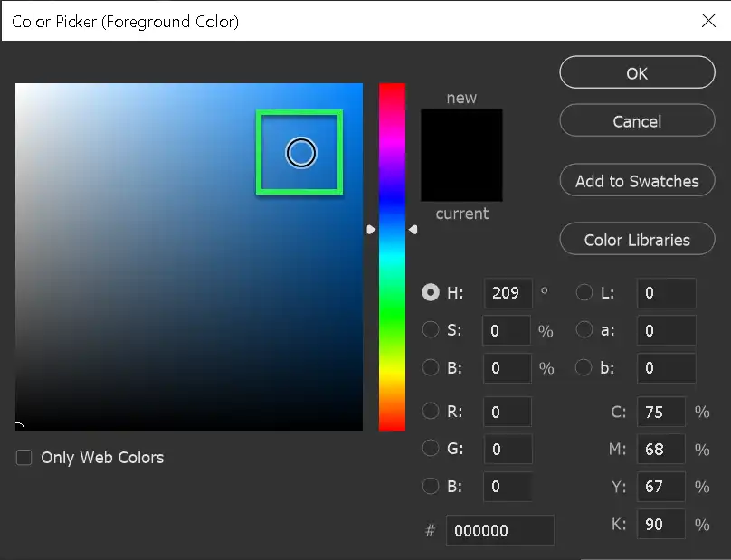731x560 pixels.
Task: Open the Color Libraries panel
Action: 637,239
